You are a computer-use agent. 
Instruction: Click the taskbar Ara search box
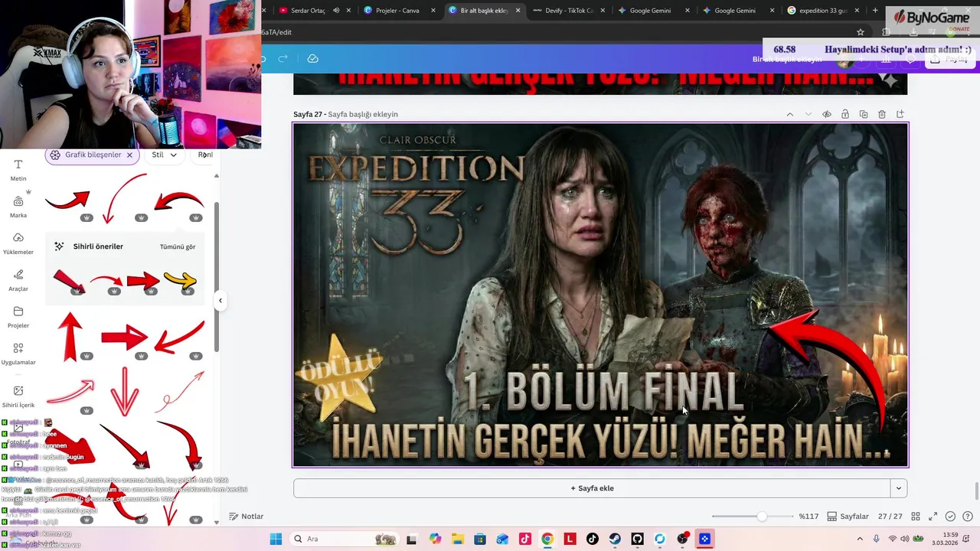click(344, 539)
